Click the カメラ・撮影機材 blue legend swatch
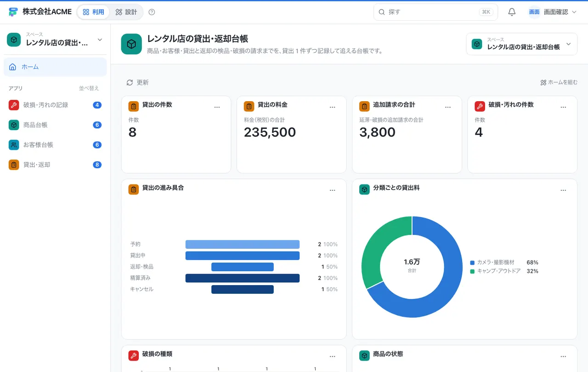The height and width of the screenshot is (372, 588). coord(472,263)
